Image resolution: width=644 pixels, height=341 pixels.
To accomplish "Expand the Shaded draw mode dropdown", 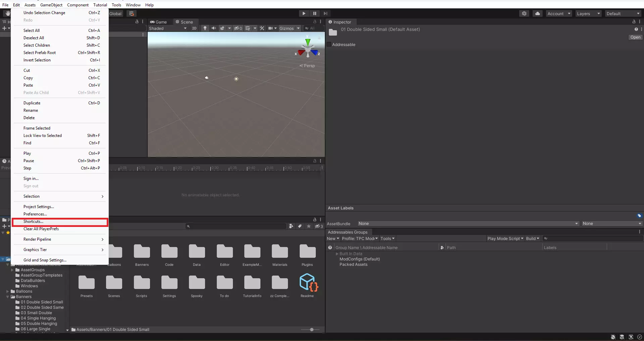I will coord(167,28).
